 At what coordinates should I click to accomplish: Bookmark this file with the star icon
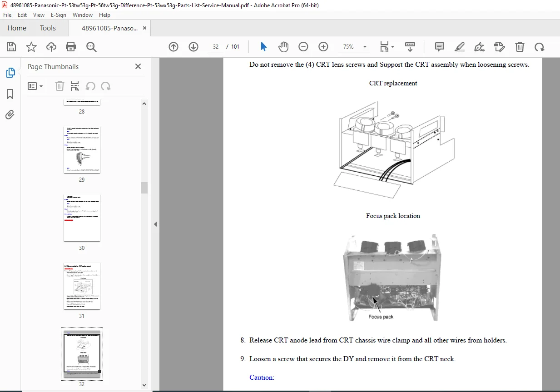(31, 47)
